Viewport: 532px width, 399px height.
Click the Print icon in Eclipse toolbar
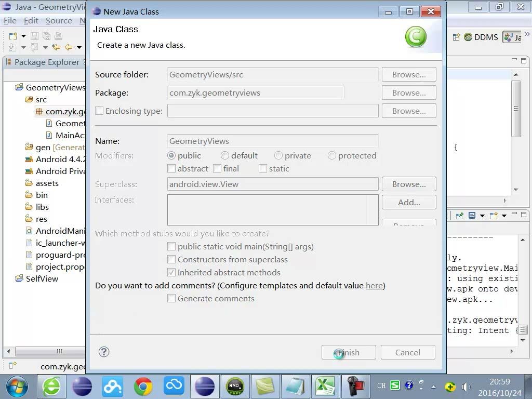pyautogui.click(x=58, y=36)
